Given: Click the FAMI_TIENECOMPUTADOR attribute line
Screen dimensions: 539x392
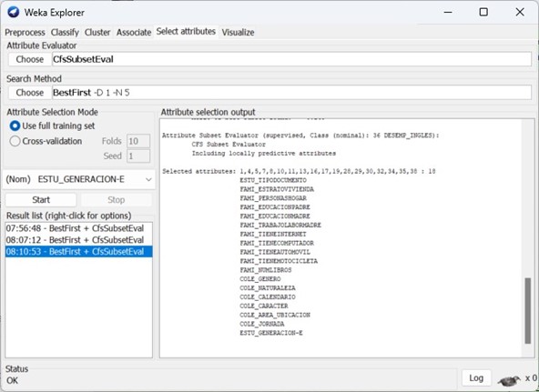Looking at the screenshot, I should click(x=277, y=243).
